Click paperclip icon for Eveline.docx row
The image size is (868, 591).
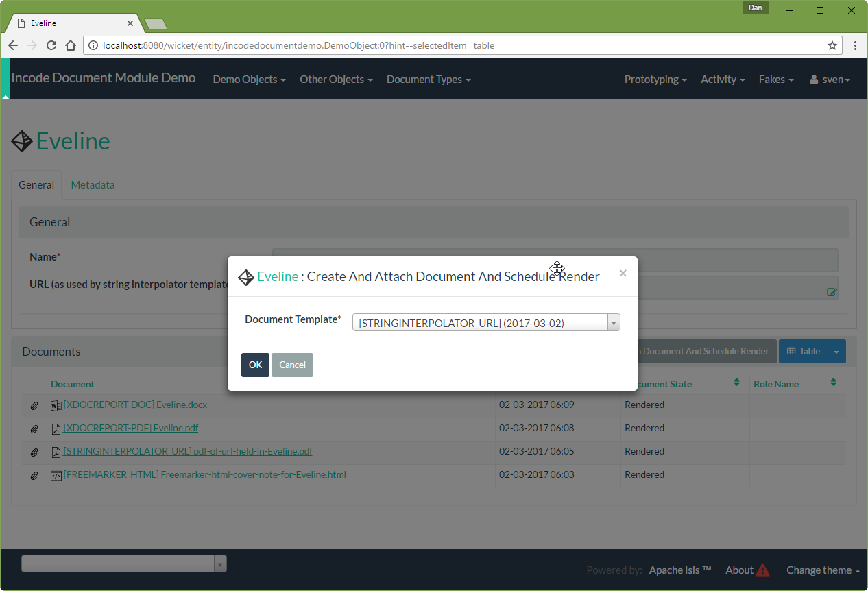[34, 406]
